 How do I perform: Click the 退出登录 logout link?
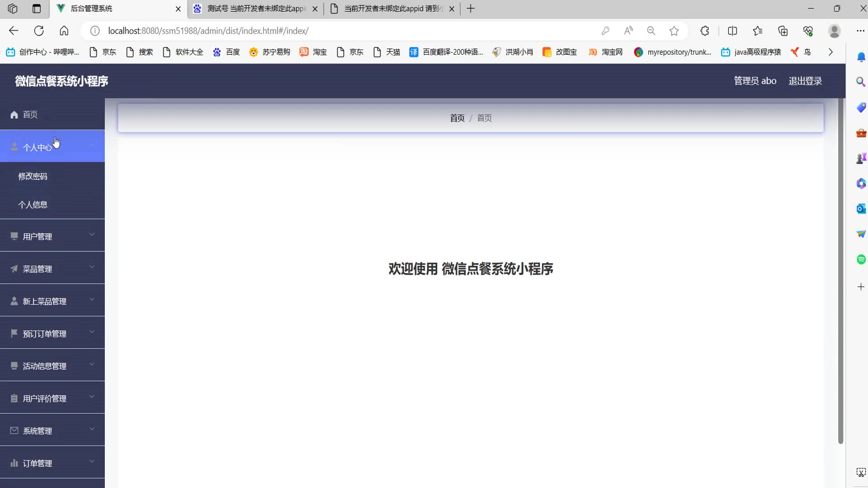point(805,81)
